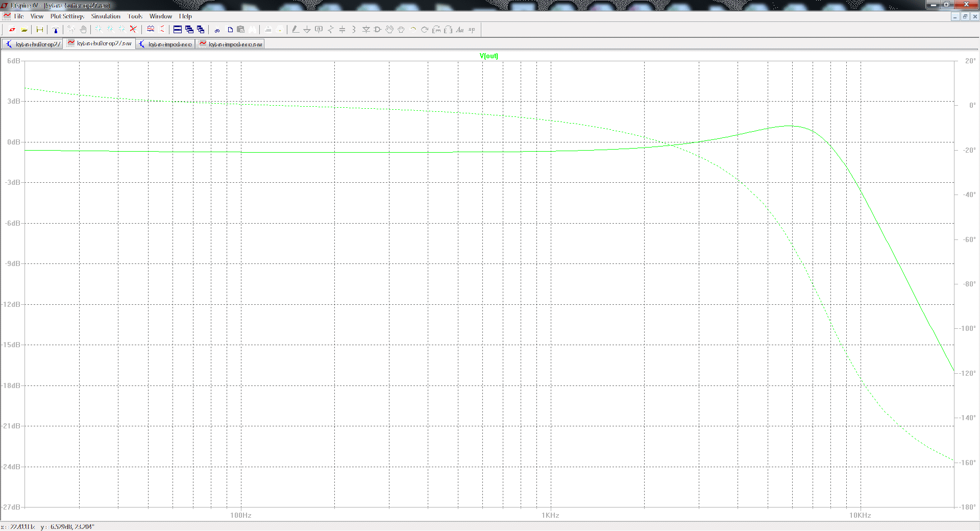
Task: Click the New Schematic toolbar icon
Action: pos(12,30)
